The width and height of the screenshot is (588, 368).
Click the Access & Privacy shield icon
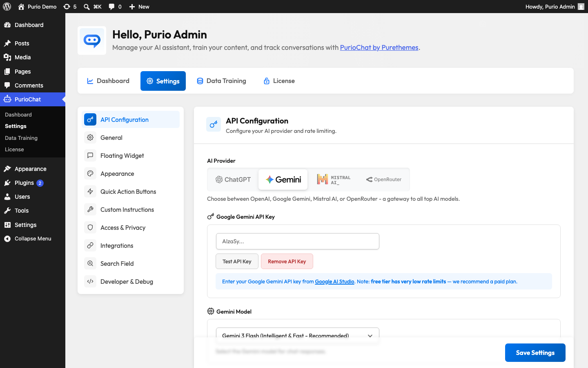90,227
